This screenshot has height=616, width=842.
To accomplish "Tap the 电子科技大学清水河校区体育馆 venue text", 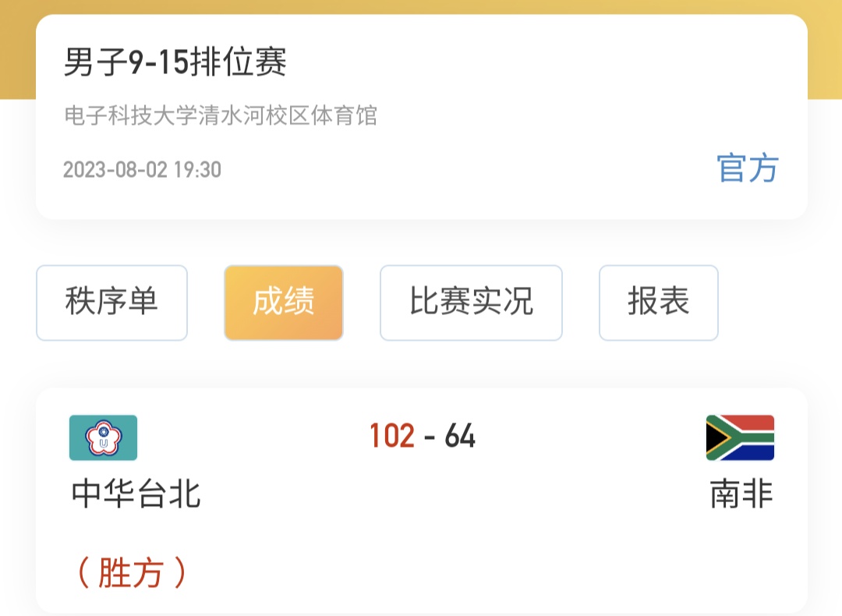I will (x=221, y=116).
